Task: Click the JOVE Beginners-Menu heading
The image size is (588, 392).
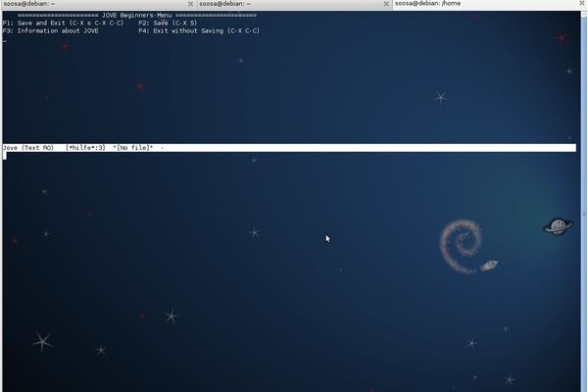Action: pos(137,16)
